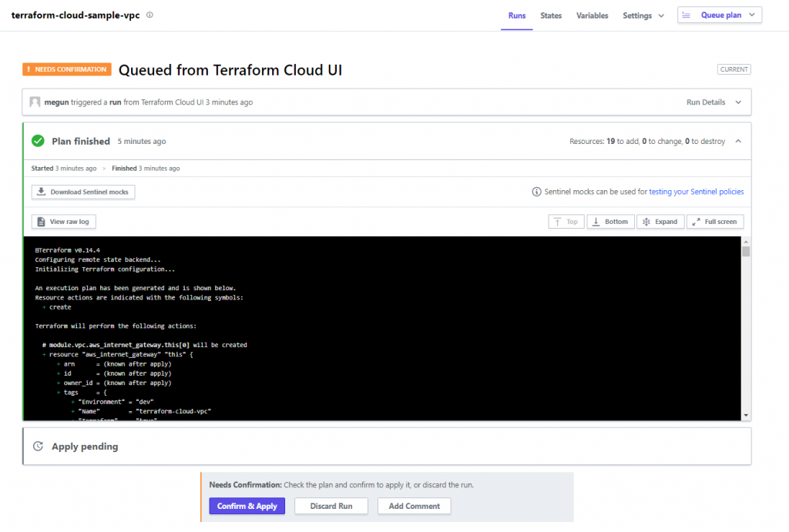Click the 'Finished 3 minutes ago' timestamp
The height and width of the screenshot is (532, 789).
tap(146, 169)
